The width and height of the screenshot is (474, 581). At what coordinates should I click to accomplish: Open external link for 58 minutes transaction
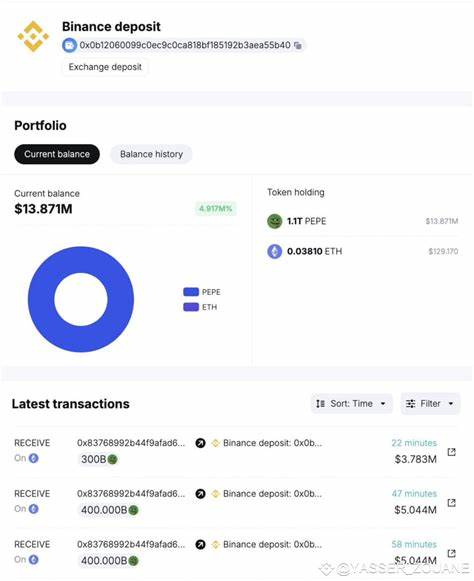coord(451,553)
